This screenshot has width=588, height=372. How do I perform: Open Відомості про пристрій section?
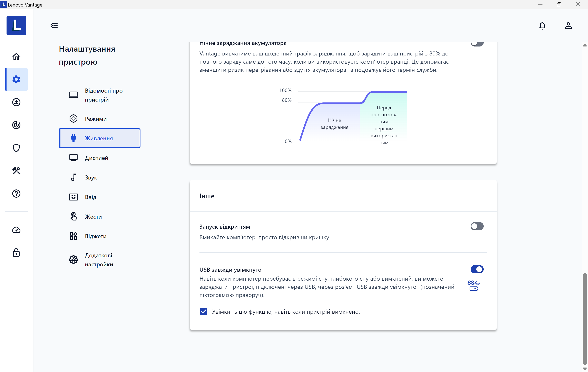tap(104, 95)
